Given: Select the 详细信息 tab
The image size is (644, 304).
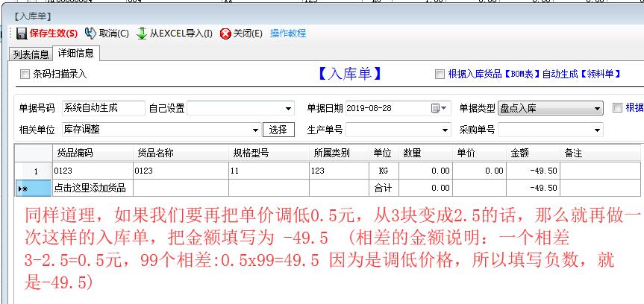Looking at the screenshot, I should coord(75,54).
